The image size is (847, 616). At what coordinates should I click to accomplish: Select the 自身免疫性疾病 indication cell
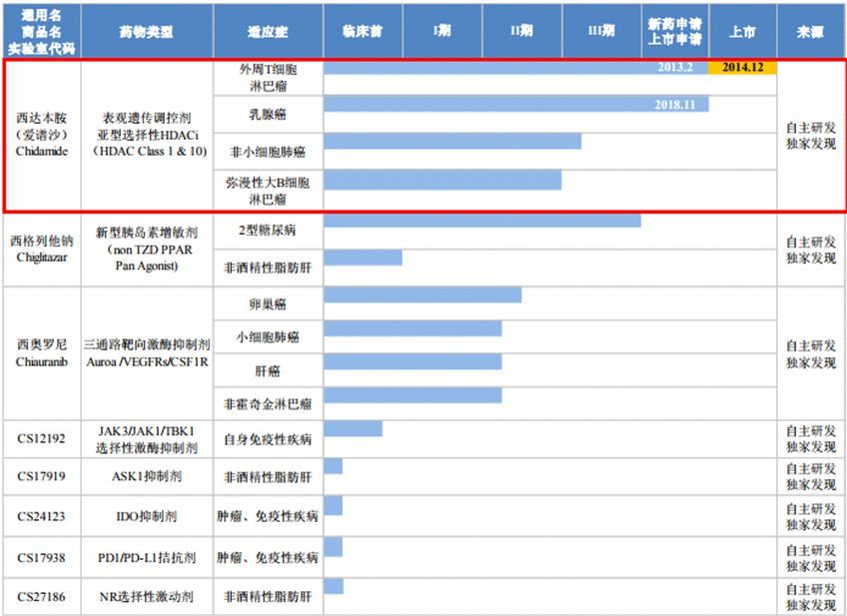(x=268, y=439)
